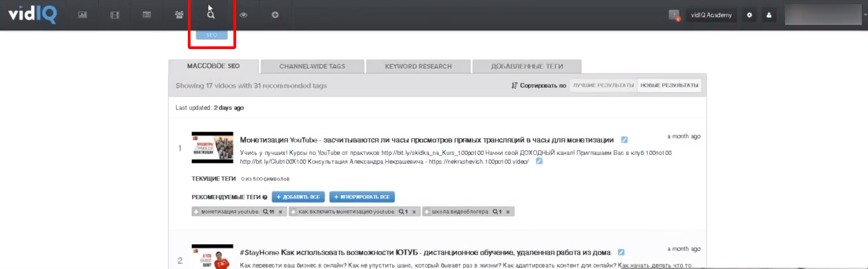Image resolution: width=868 pixels, height=269 pixels.
Task: Search the 'монетизация youtube' tag count 11
Action: pyautogui.click(x=269, y=212)
